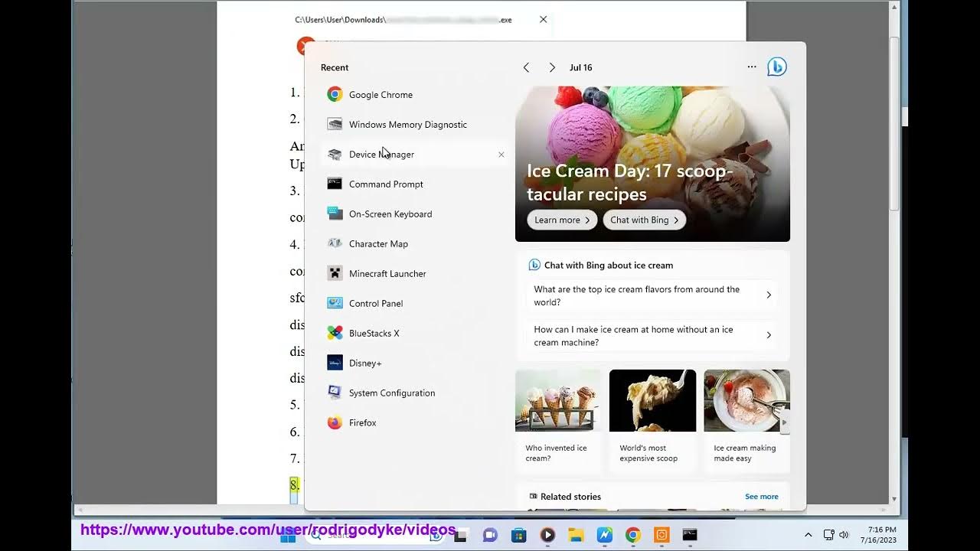
Task: Open Device Manager from the Recent list
Action: [x=413, y=154]
